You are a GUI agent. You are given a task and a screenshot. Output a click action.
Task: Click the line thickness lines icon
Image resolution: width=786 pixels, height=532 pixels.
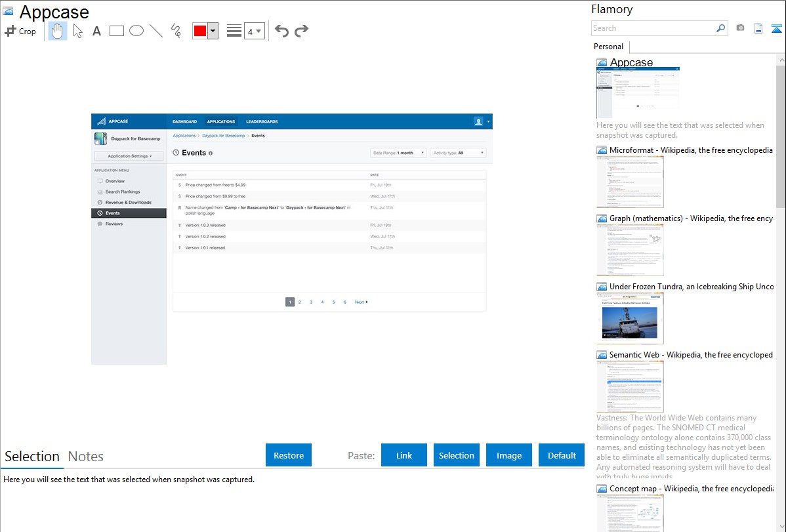(x=234, y=31)
